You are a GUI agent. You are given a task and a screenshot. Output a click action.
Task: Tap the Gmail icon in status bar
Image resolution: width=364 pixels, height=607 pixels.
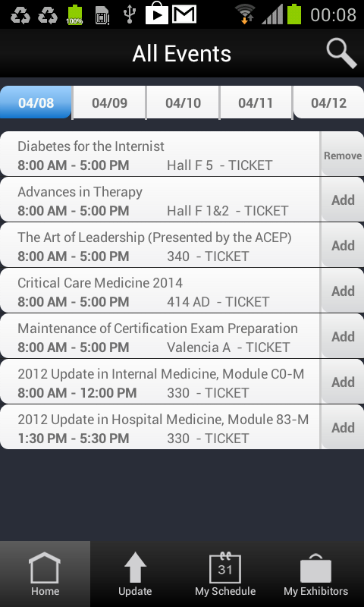[x=184, y=14]
